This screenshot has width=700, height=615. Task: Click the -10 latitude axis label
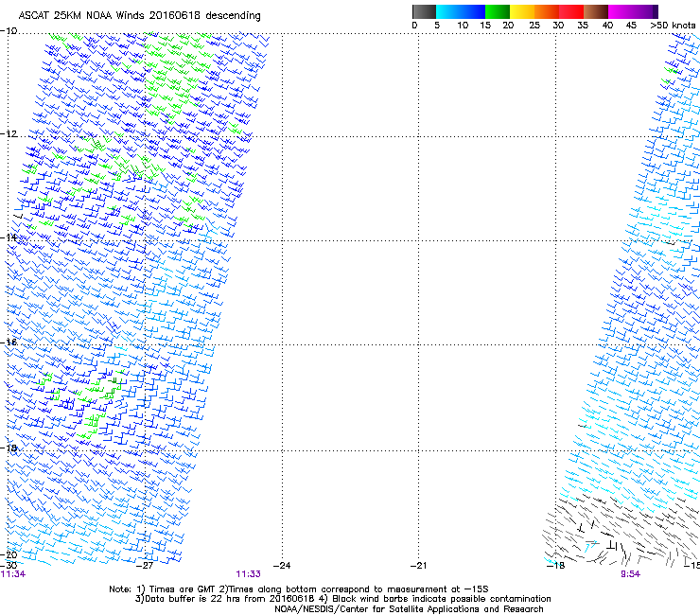9,31
